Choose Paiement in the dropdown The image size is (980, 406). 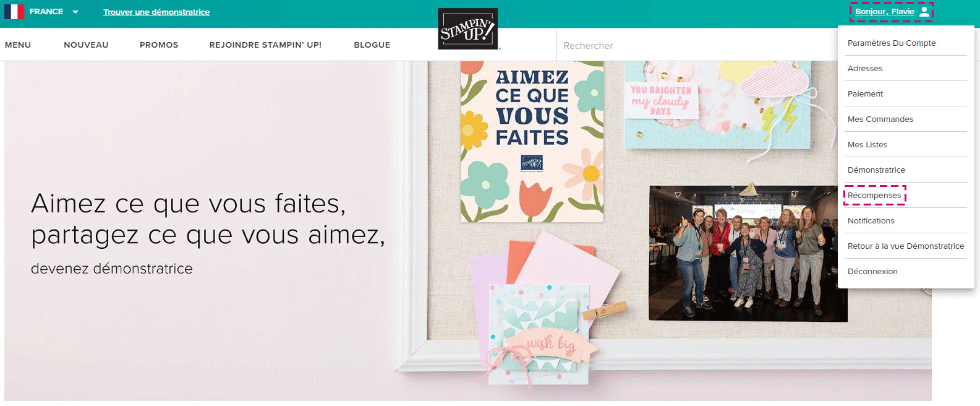pos(865,93)
